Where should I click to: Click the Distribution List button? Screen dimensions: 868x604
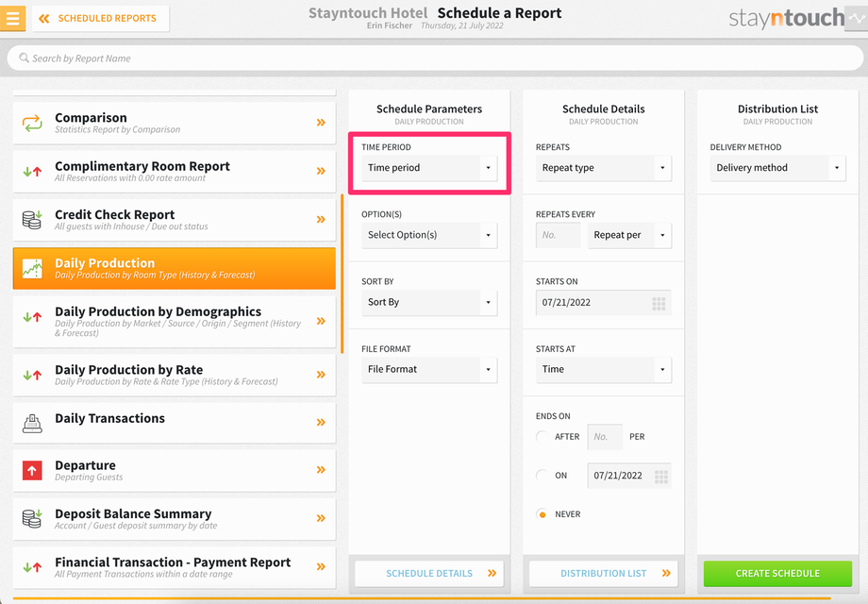coord(604,574)
